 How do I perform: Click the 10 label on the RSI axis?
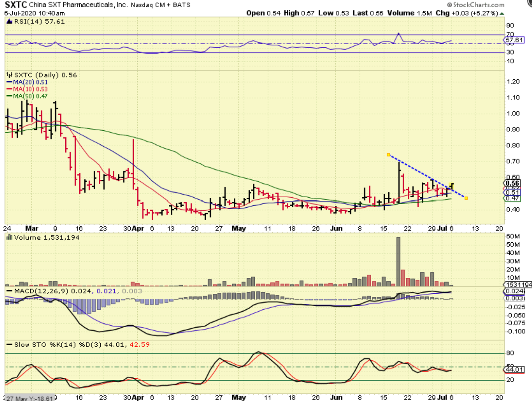[510, 61]
